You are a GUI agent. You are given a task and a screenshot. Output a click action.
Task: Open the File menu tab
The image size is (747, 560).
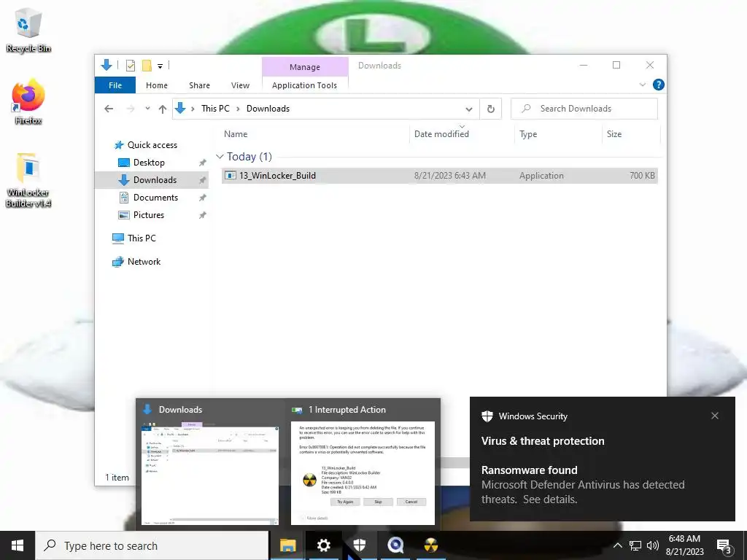click(x=115, y=85)
